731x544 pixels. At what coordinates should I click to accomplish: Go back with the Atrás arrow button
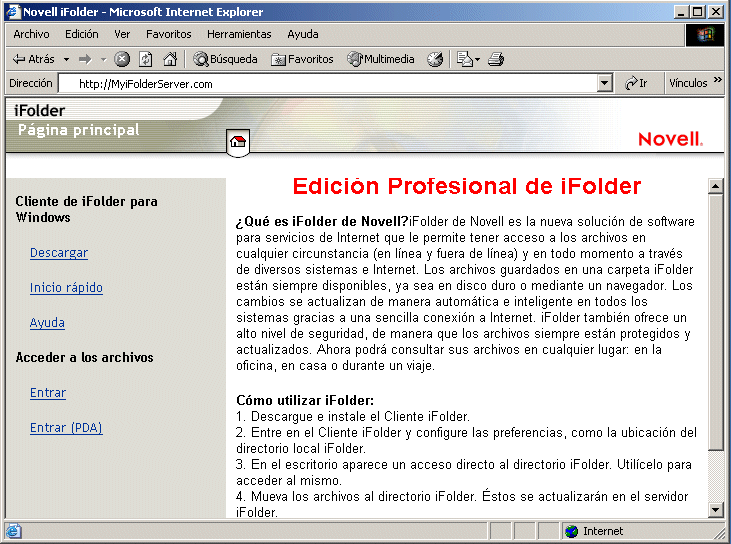33,59
